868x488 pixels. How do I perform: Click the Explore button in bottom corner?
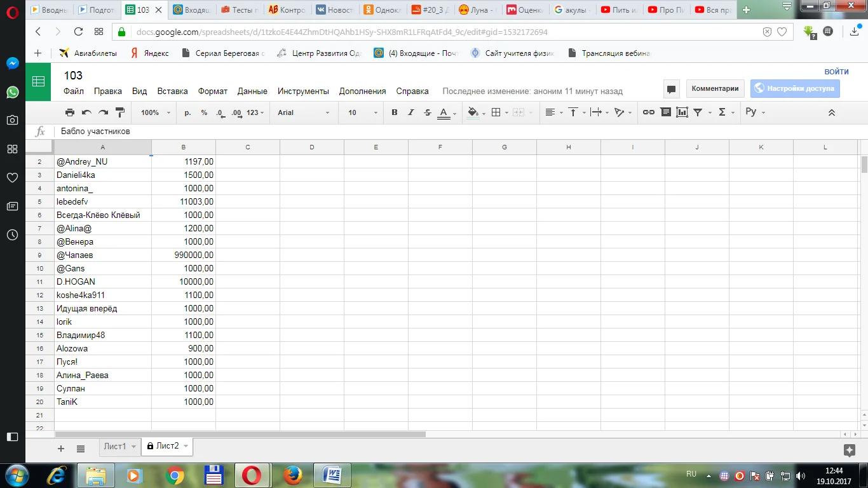[x=849, y=450]
